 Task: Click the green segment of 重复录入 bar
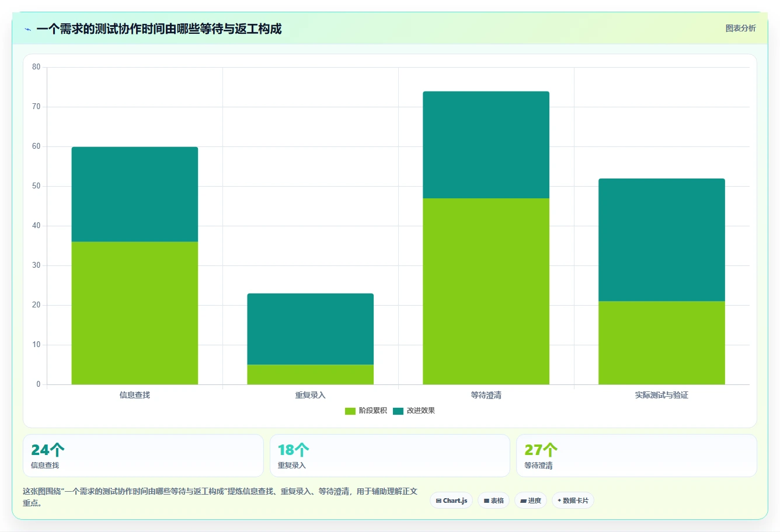click(x=311, y=374)
